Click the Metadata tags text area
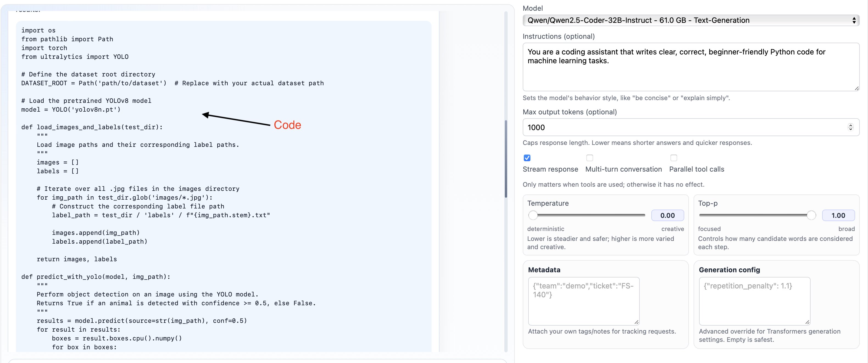The image size is (868, 363). 584,300
